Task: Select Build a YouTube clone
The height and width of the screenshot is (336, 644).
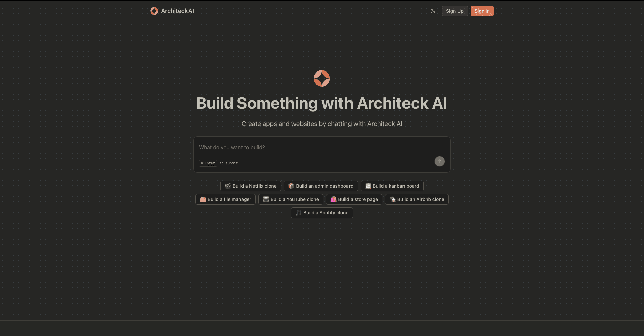Action: [x=290, y=199]
